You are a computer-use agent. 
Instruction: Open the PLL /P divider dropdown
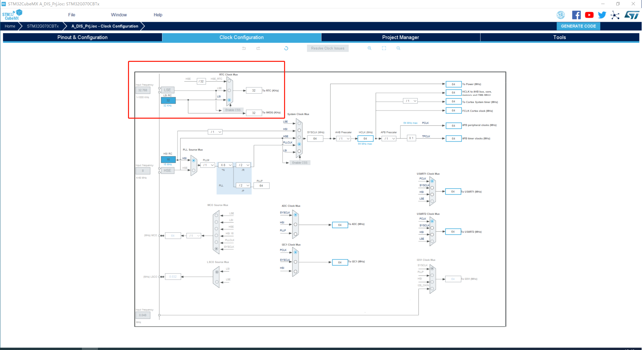click(243, 186)
